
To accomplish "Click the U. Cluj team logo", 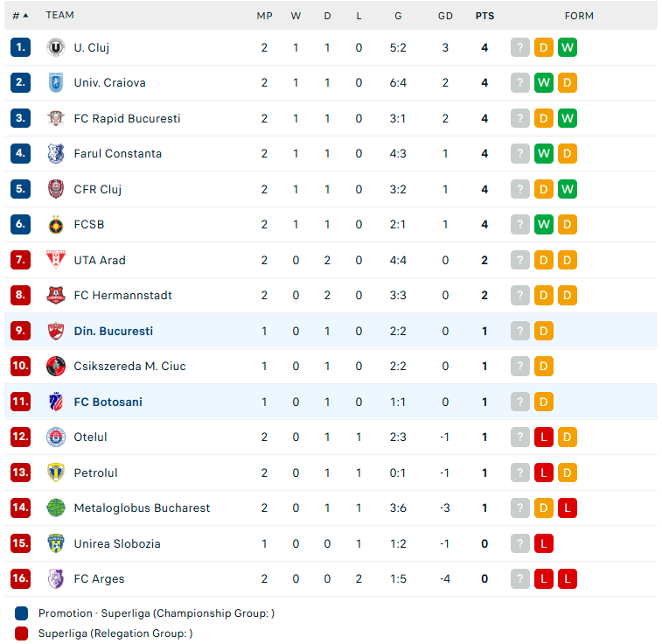I will point(55,47).
